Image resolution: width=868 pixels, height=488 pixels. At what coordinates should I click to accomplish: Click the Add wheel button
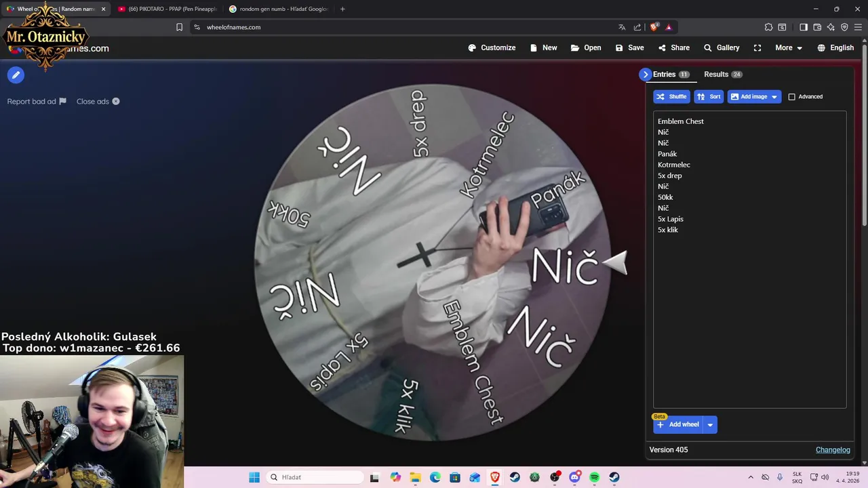tap(677, 425)
